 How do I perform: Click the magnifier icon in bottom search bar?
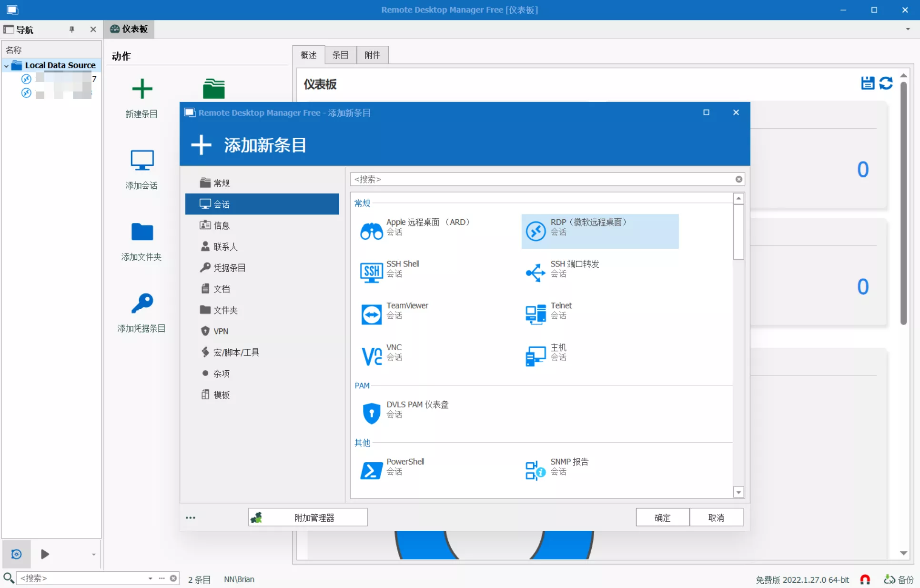(x=8, y=578)
